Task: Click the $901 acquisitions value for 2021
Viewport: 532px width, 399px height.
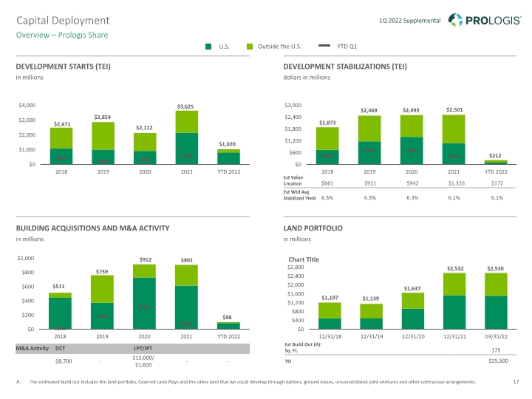Action: (187, 260)
